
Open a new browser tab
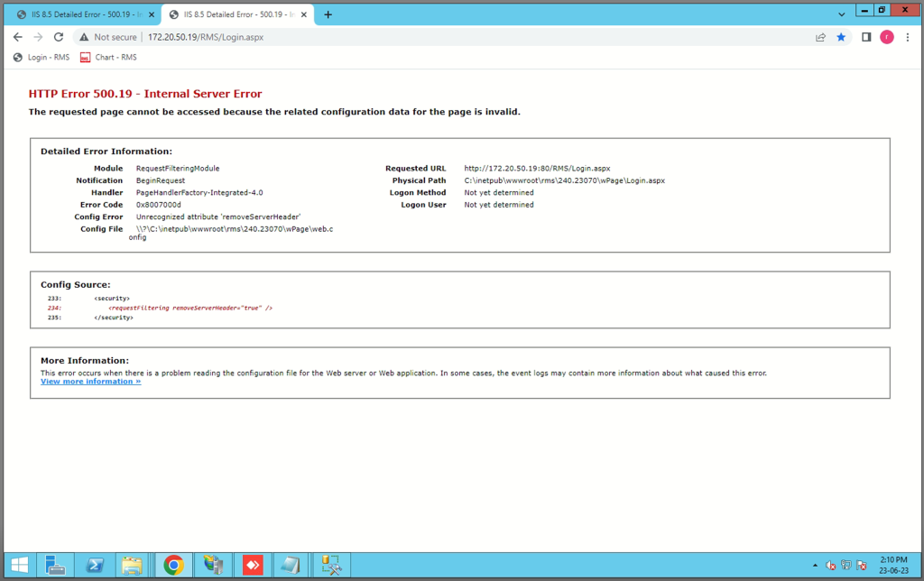click(x=328, y=14)
